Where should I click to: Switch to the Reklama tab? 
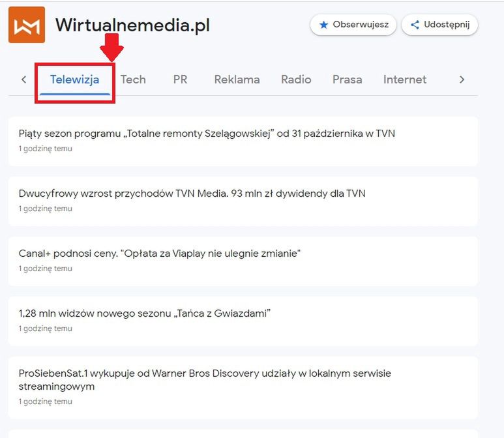pyautogui.click(x=237, y=80)
